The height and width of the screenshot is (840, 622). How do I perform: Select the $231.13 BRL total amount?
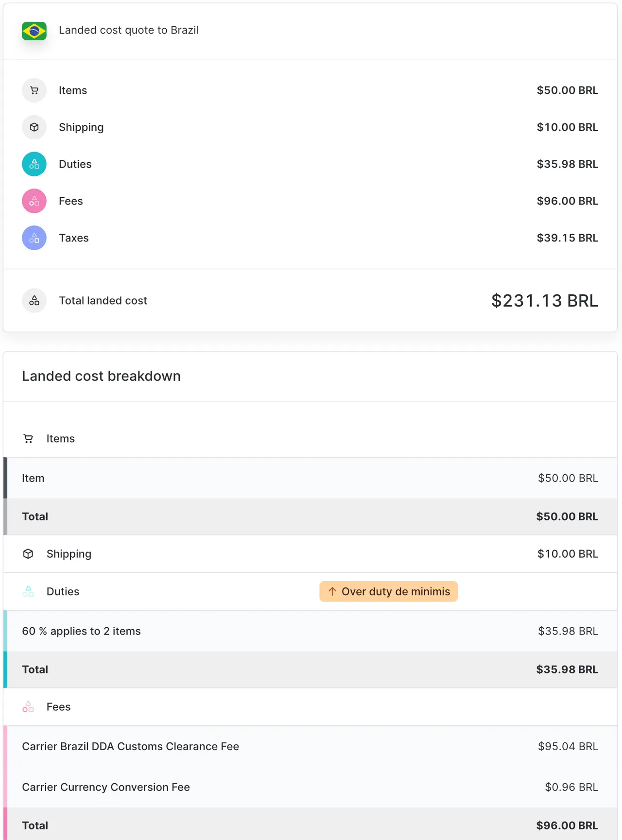(544, 300)
